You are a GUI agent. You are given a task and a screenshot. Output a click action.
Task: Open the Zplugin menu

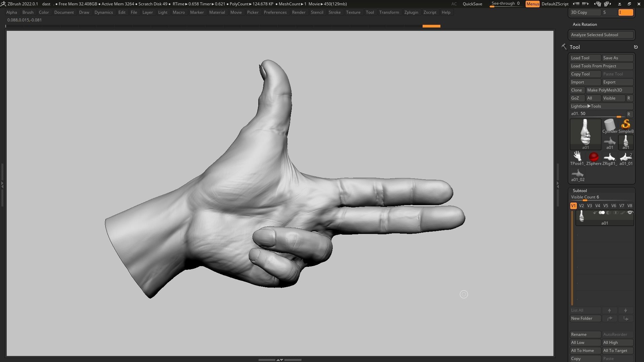click(x=411, y=12)
